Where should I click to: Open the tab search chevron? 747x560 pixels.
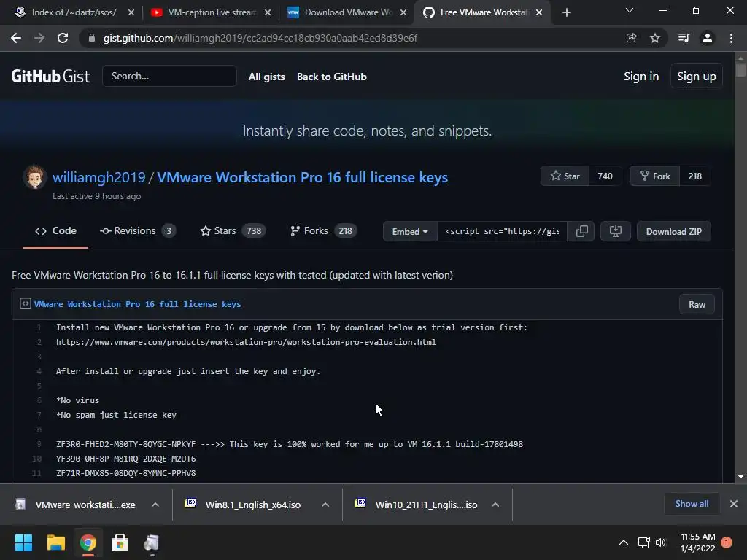[x=630, y=10]
